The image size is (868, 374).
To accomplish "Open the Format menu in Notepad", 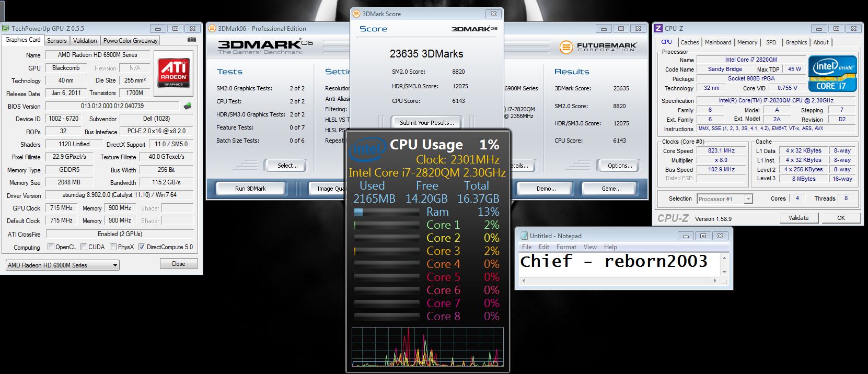I will tap(566, 247).
